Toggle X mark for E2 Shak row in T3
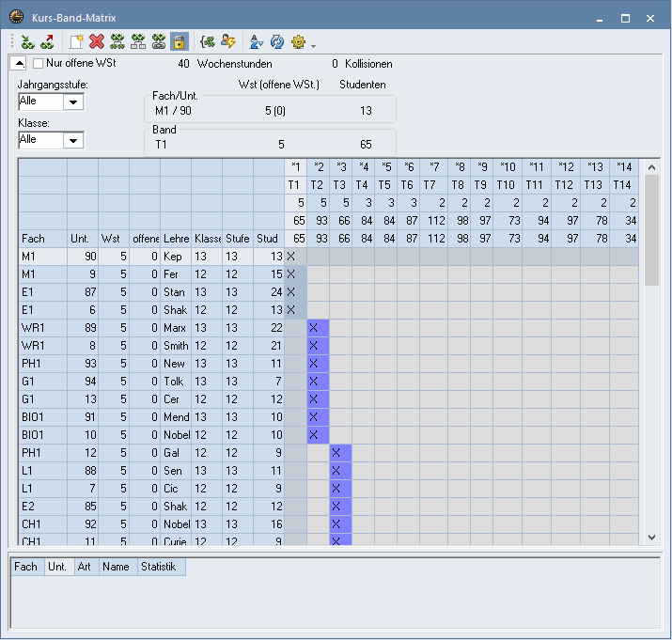Screen dimensions: 672x640 [341, 507]
